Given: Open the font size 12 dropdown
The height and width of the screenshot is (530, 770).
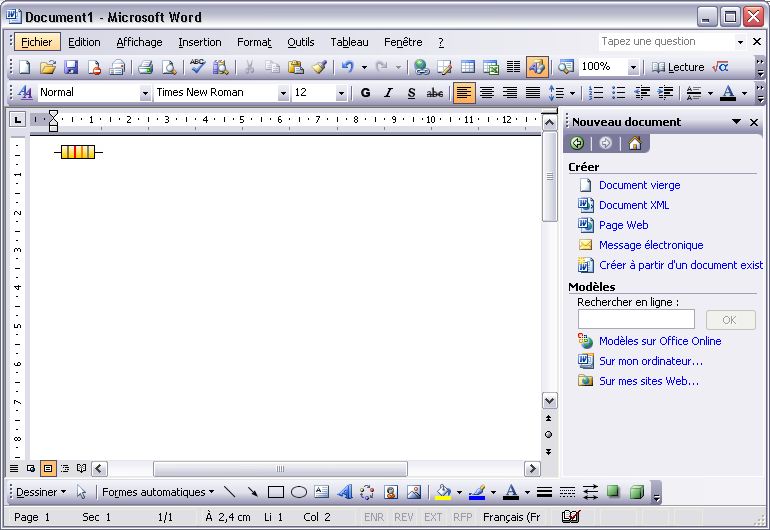Looking at the screenshot, I should point(341,93).
